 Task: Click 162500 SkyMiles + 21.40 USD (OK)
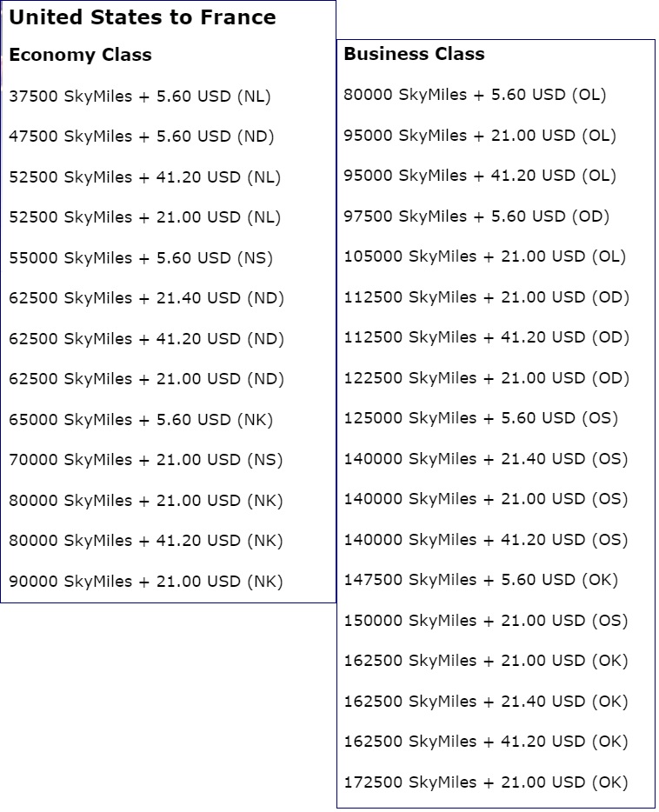[485, 702]
